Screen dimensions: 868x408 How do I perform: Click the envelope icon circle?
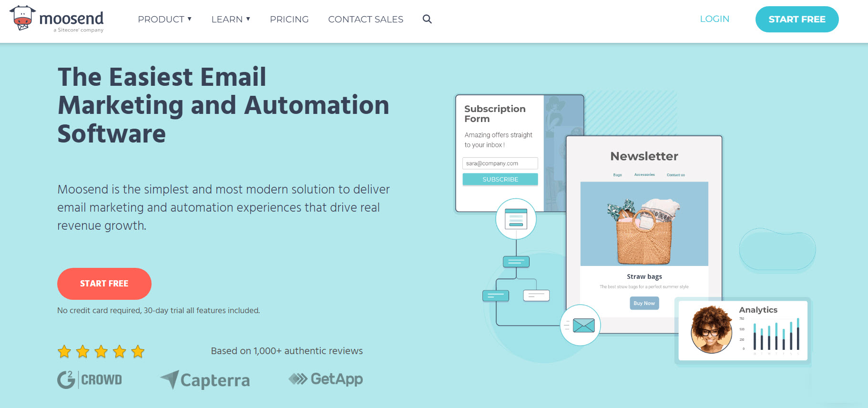(580, 326)
